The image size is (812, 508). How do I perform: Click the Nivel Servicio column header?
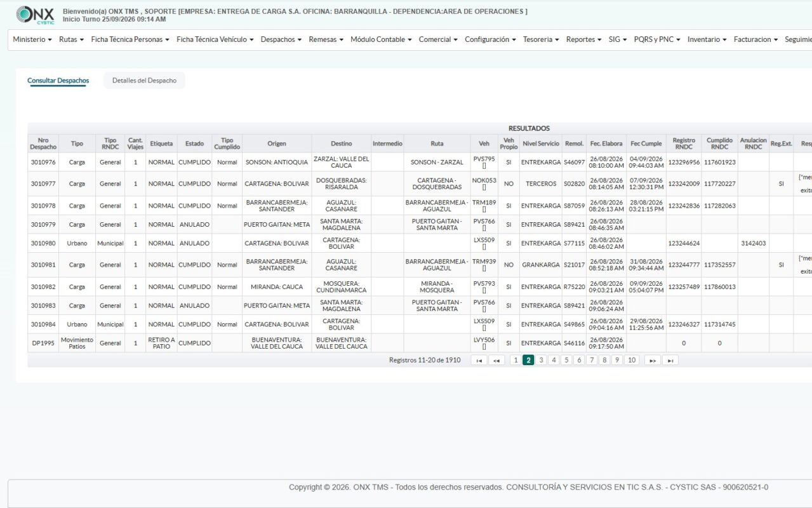tap(540, 144)
